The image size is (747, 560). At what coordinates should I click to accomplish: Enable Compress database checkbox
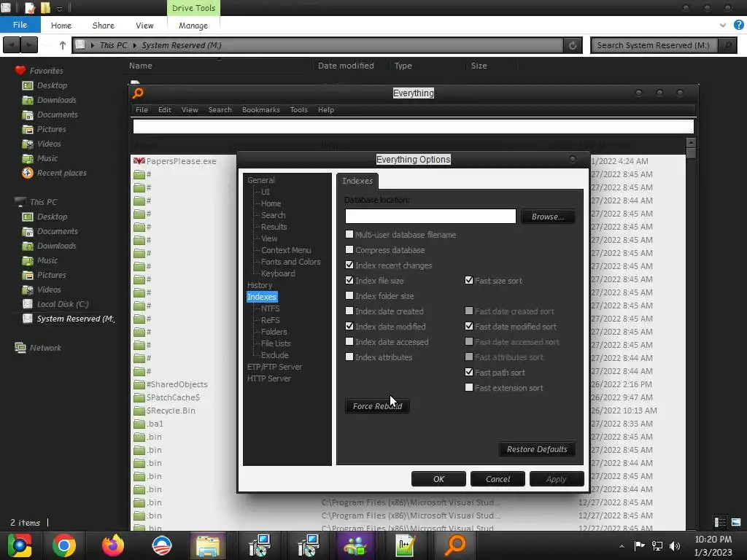349,249
